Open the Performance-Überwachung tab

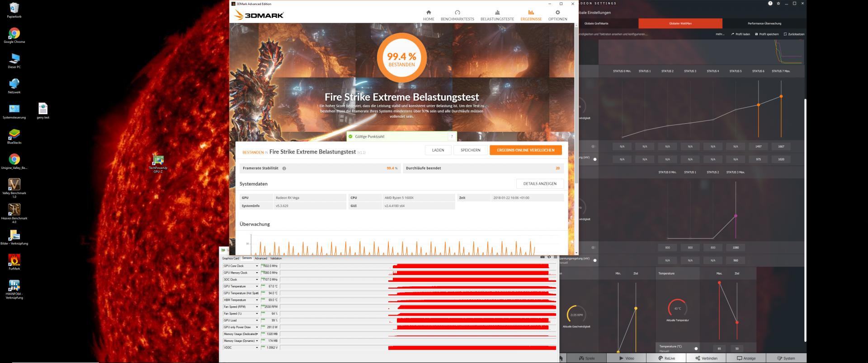(x=764, y=23)
